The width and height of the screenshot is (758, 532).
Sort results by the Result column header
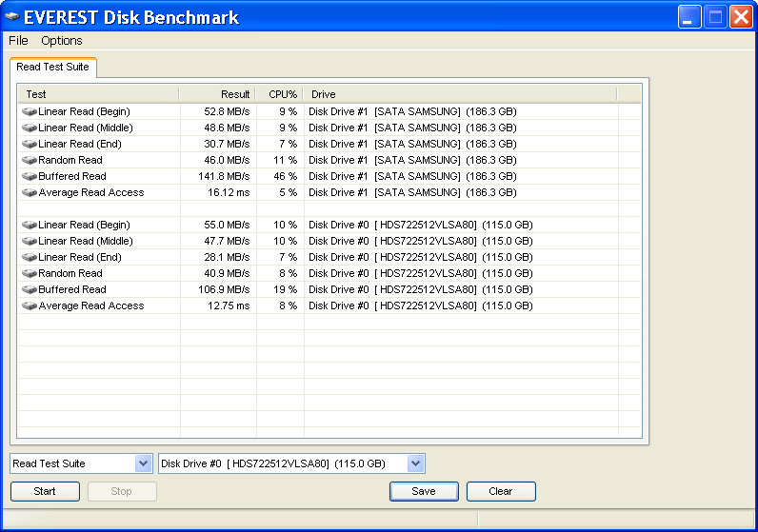(x=217, y=94)
